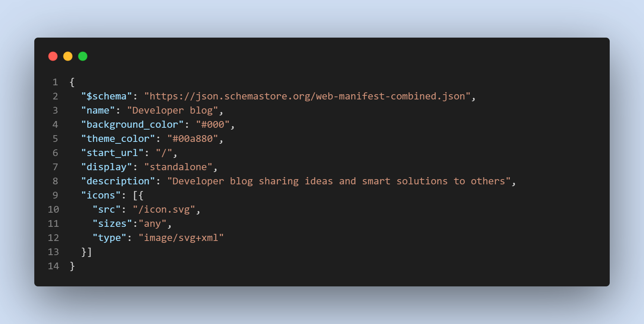Viewport: 644px width, 324px height.
Task: Click the "/icon.svg" src value
Action: pos(164,210)
